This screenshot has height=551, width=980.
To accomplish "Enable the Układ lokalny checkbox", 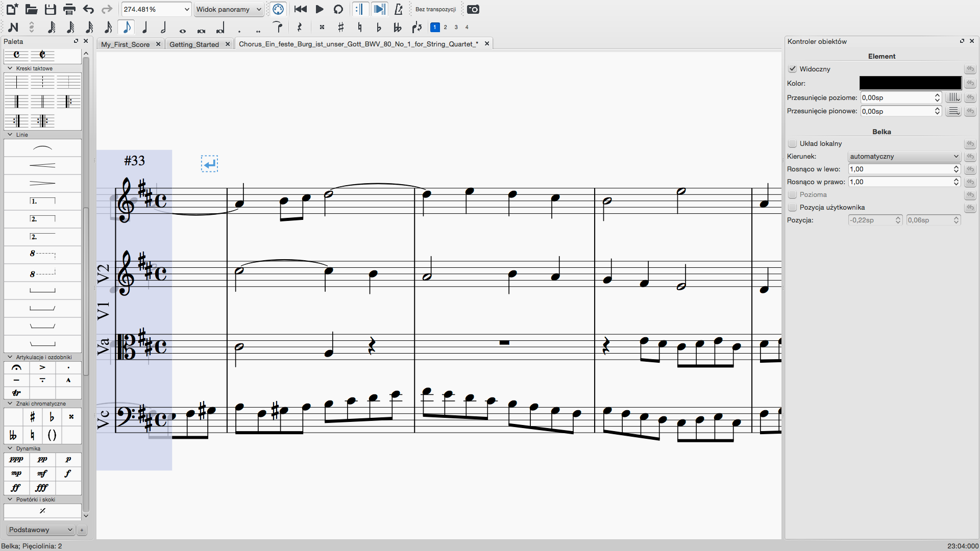I will pos(793,144).
